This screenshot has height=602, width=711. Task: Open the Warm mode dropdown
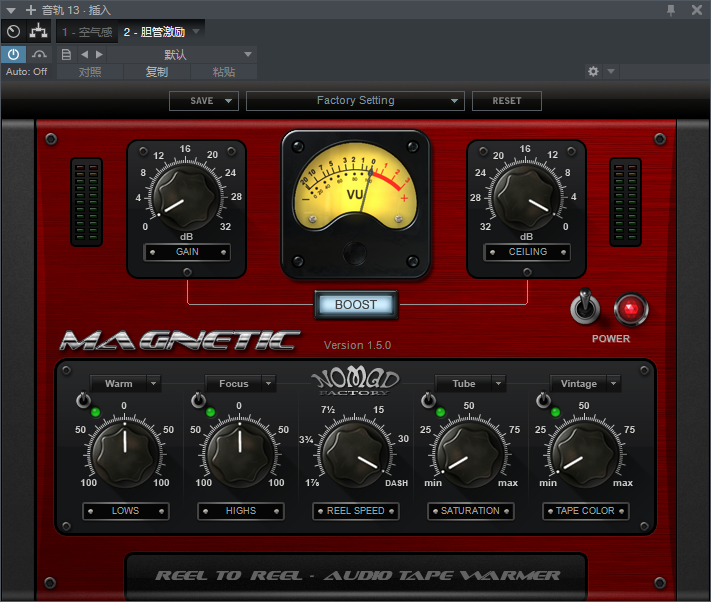click(x=126, y=384)
